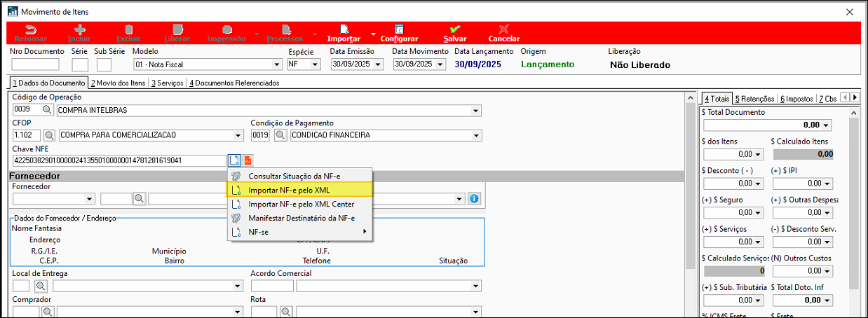Switch to 6 Impostos tab

[x=796, y=99]
